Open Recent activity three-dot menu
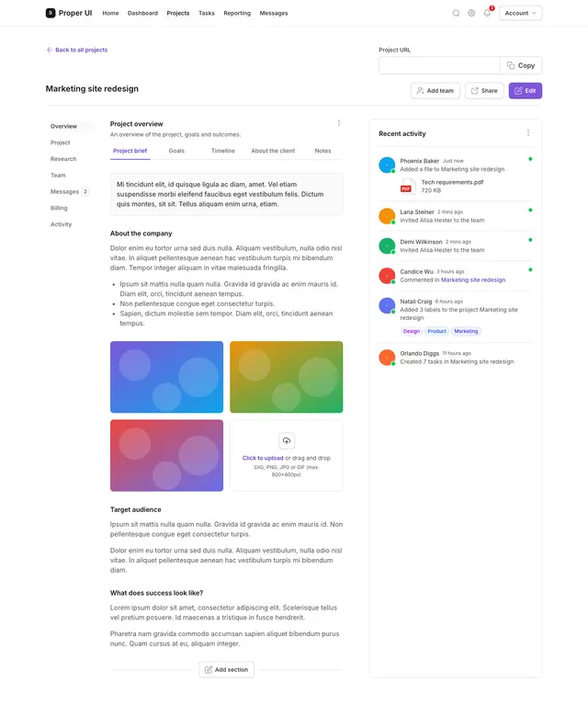 point(528,132)
